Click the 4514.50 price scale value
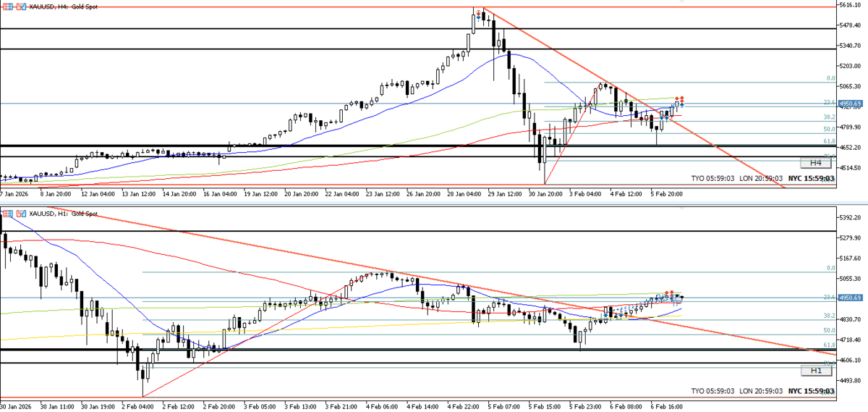The width and height of the screenshot is (868, 412). (x=851, y=168)
